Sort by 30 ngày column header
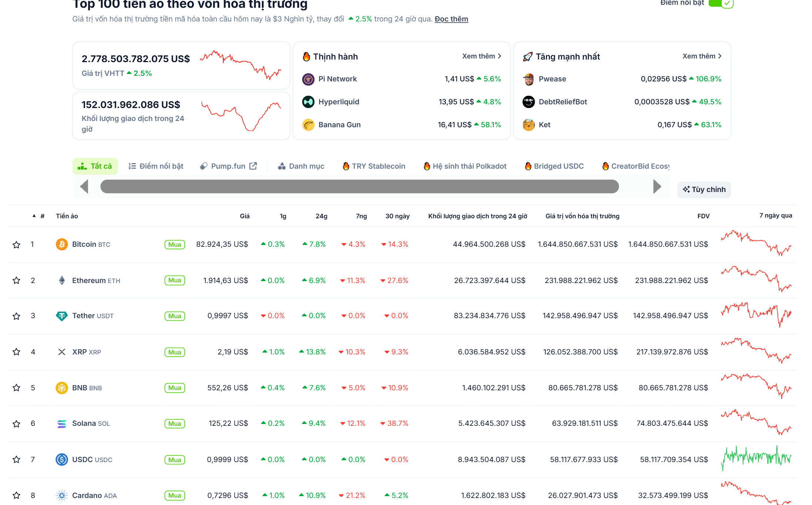Screen dimensions: 812x505 [397, 216]
